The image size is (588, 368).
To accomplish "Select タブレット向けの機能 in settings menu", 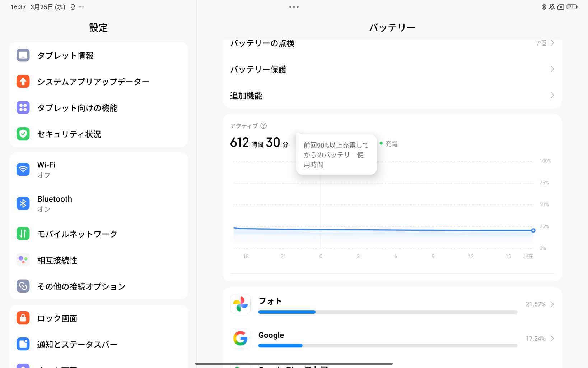I will (x=77, y=108).
